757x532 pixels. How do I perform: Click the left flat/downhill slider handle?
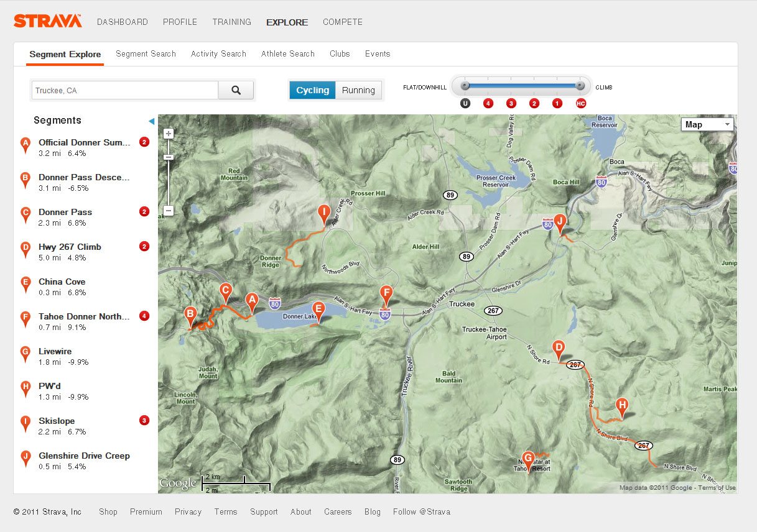pos(464,86)
